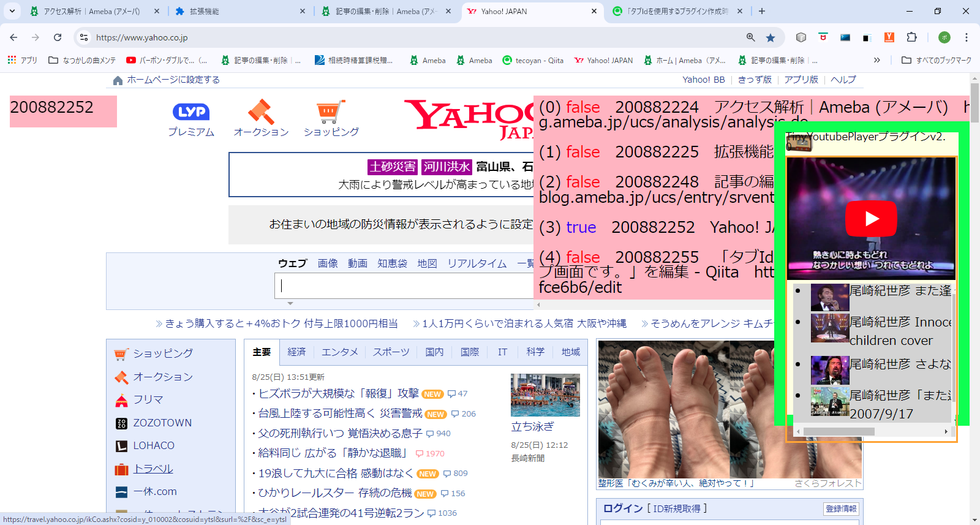Open a new tab with plus button
The width and height of the screenshot is (980, 525).
pos(762,11)
